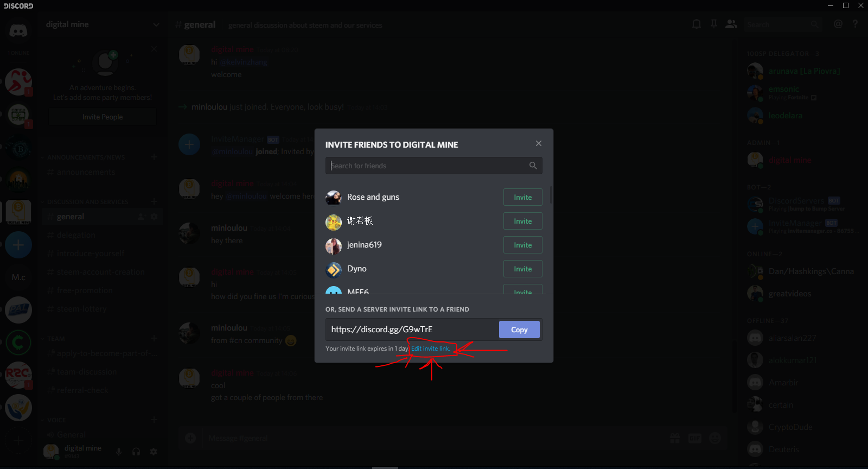868x469 pixels.
Task: Invite jenina619 to the server
Action: 523,245
